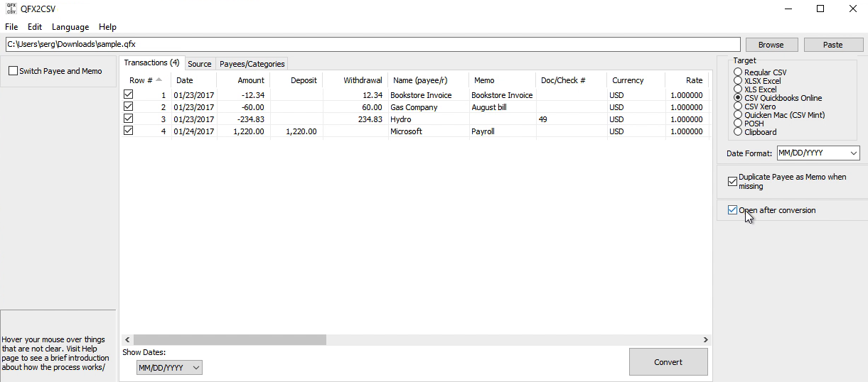Close the QFX2CSV window
The width and height of the screenshot is (868, 382).
[852, 9]
